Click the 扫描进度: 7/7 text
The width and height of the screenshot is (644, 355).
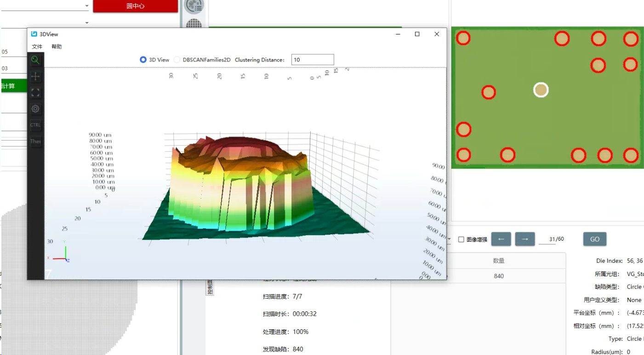click(283, 297)
